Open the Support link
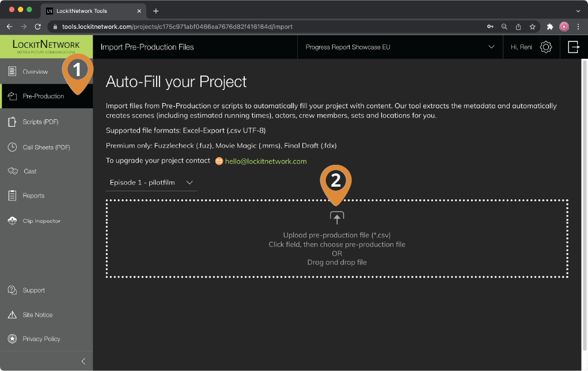The height and width of the screenshot is (371, 588). click(34, 290)
